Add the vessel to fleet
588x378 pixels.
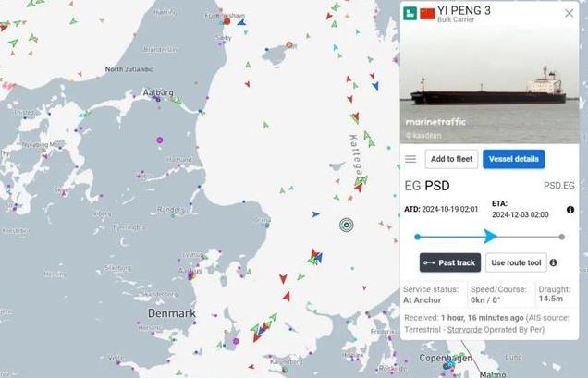tap(451, 159)
